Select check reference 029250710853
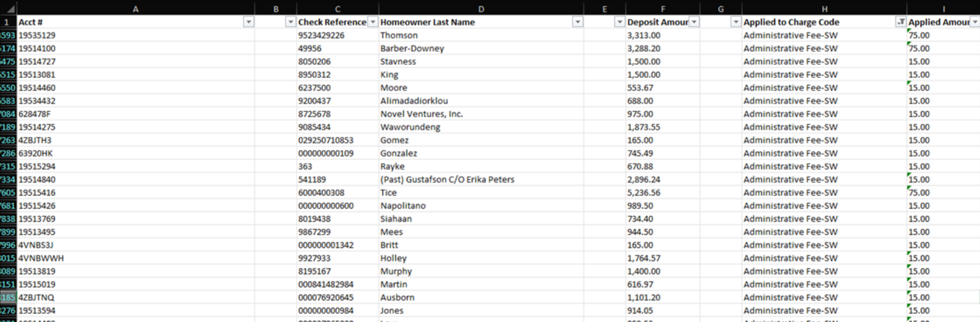 (x=337, y=140)
